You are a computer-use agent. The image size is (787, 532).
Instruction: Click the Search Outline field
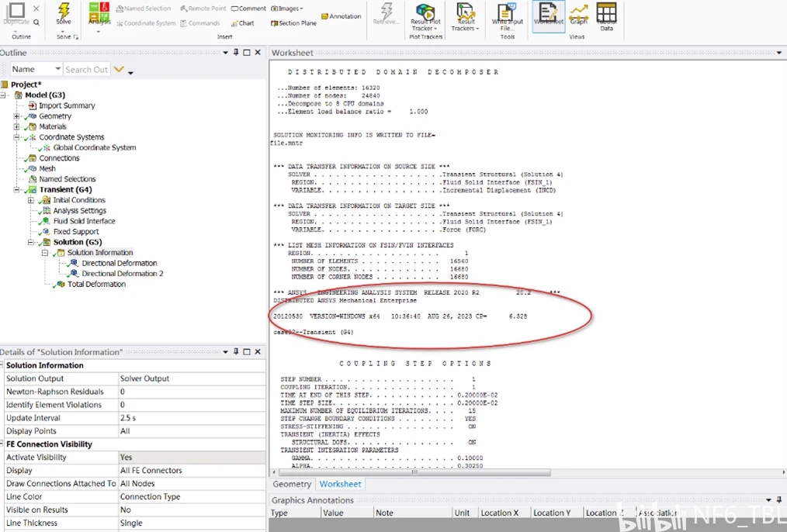(86, 69)
